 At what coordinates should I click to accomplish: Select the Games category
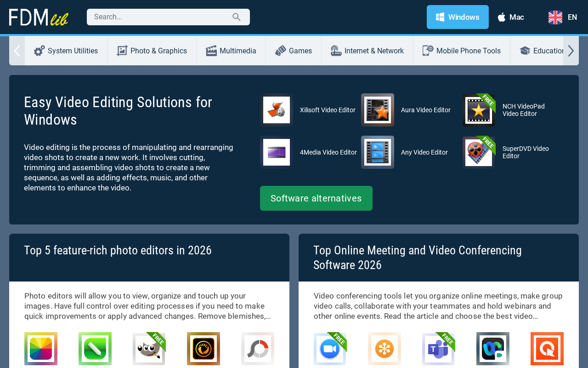click(x=294, y=51)
